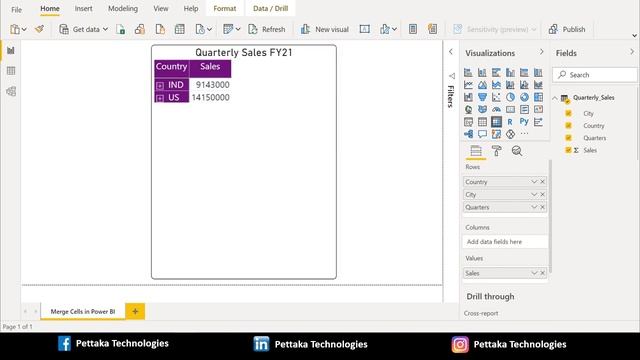Viewport: 640px width, 360px height.
Task: Expand the IND row in matrix
Action: tap(160, 86)
